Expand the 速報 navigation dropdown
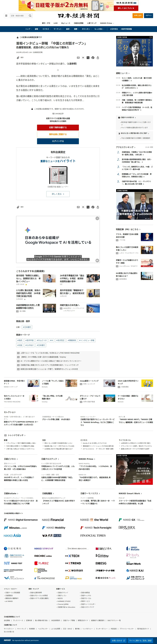The width and height of the screenshot is (157, 644). click(x=37, y=29)
